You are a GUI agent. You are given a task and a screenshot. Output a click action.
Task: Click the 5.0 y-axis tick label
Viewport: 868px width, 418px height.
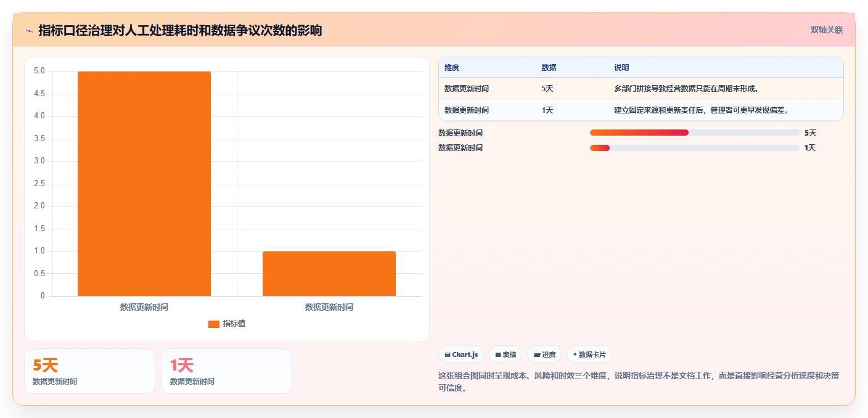click(39, 71)
